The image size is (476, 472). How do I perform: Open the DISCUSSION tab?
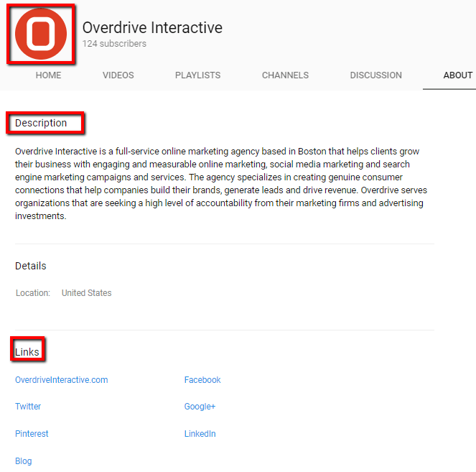click(x=375, y=75)
